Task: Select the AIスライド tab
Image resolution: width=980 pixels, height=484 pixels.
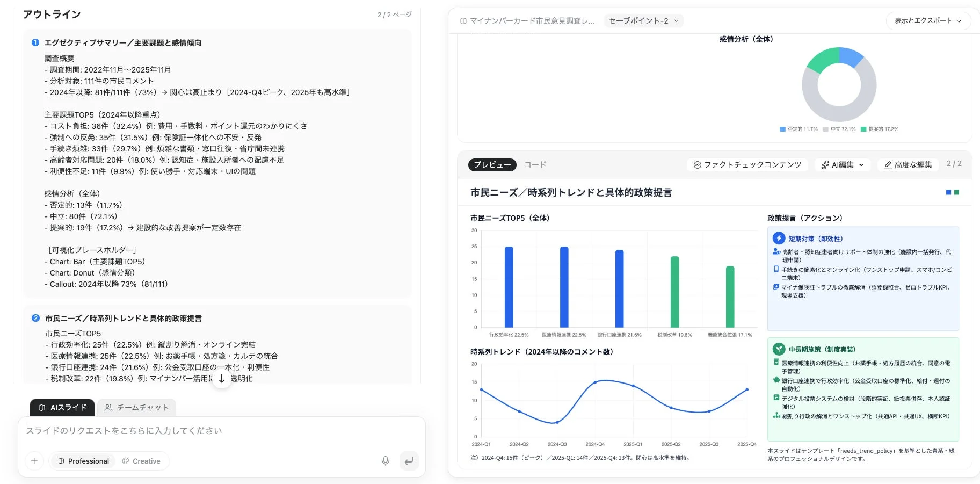Action: (x=62, y=408)
